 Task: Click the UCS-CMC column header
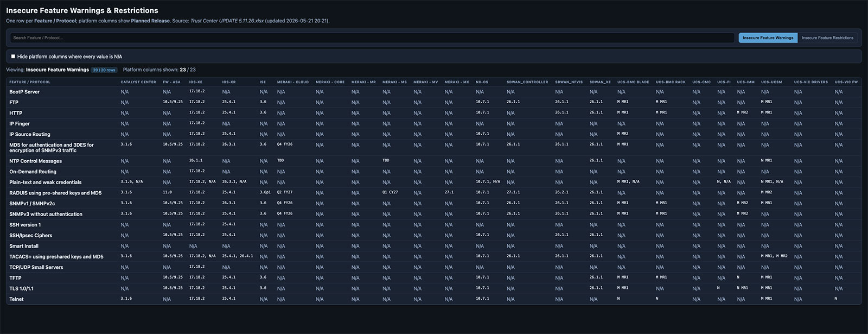click(701, 82)
